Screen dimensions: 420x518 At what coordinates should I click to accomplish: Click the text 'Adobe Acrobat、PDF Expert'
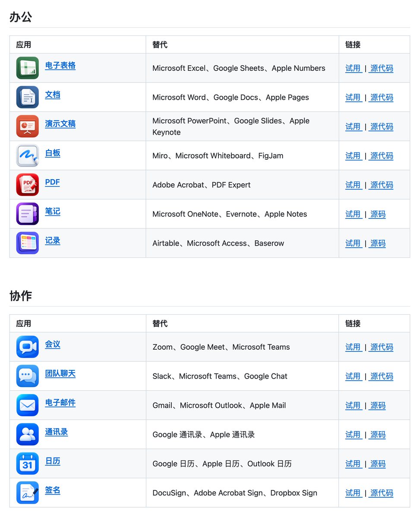coord(202,185)
